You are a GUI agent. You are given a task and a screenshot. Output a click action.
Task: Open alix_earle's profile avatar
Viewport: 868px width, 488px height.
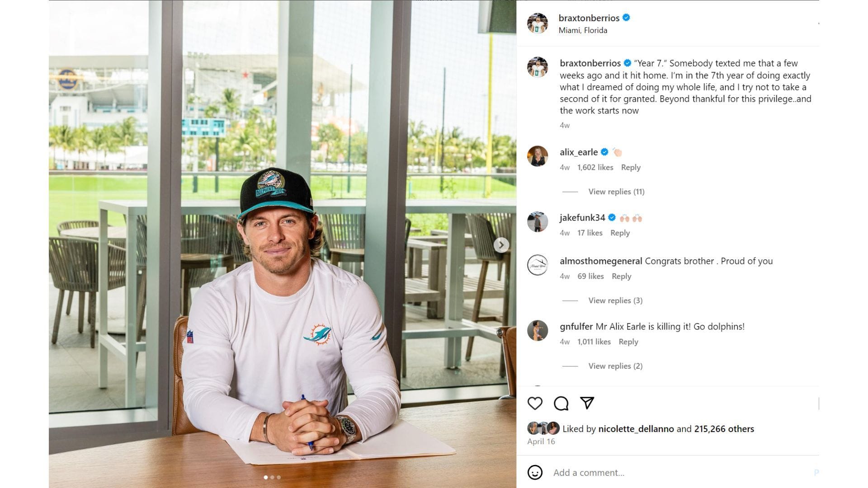coord(538,156)
